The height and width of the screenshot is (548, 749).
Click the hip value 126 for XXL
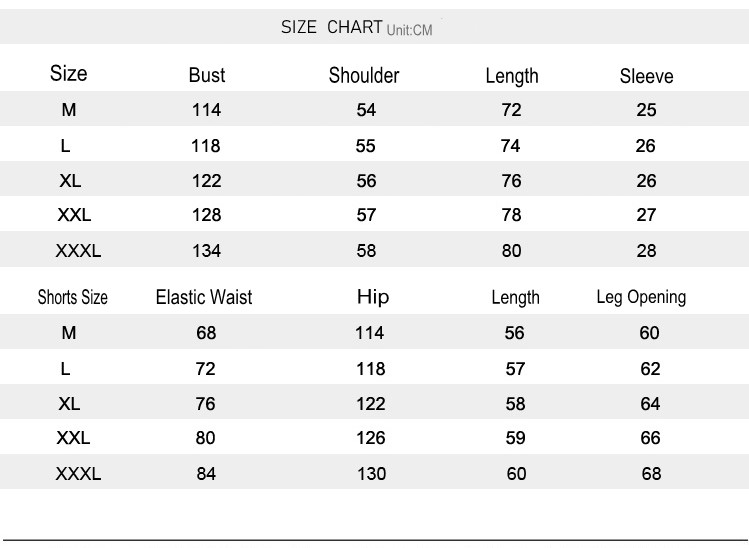pyautogui.click(x=371, y=438)
